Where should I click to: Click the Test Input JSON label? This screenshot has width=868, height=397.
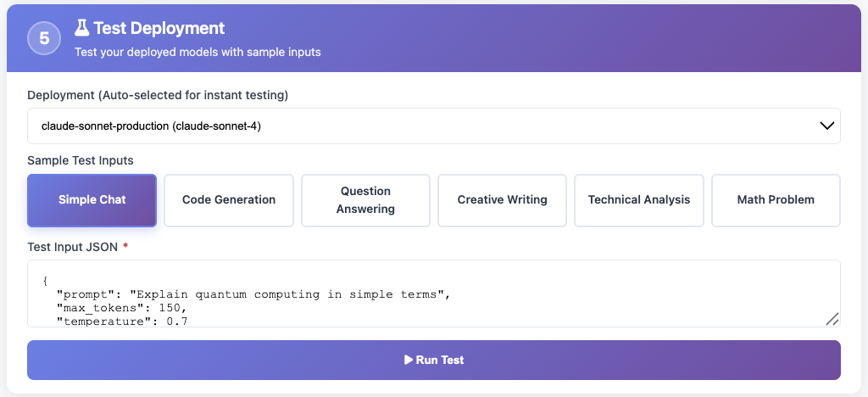73,246
